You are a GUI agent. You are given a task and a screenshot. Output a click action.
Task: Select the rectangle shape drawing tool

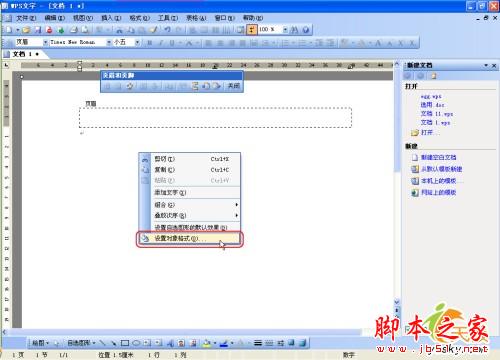(125, 343)
